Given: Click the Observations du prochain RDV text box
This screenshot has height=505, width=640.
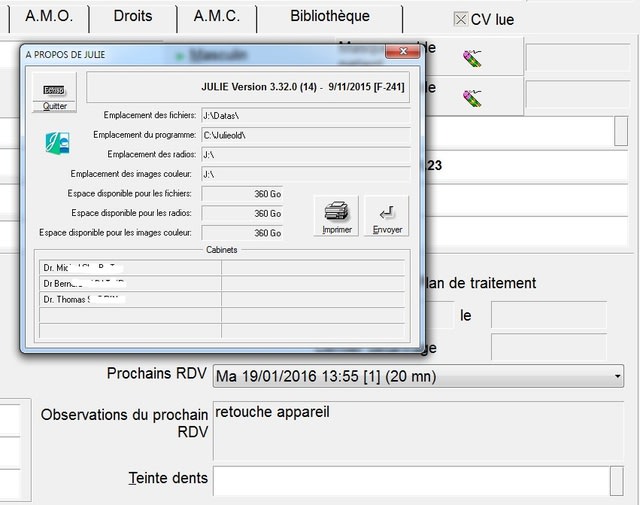Looking at the screenshot, I should click(x=417, y=431).
